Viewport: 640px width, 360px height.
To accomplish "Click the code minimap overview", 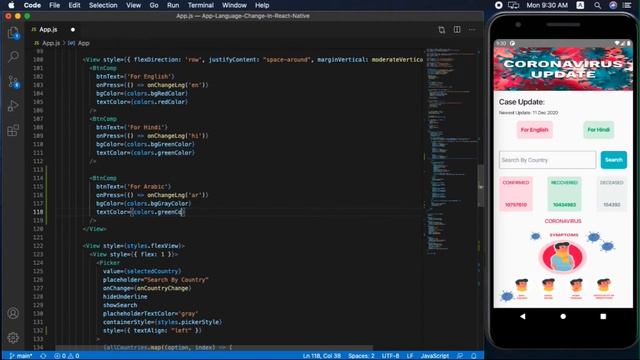I will point(450,151).
